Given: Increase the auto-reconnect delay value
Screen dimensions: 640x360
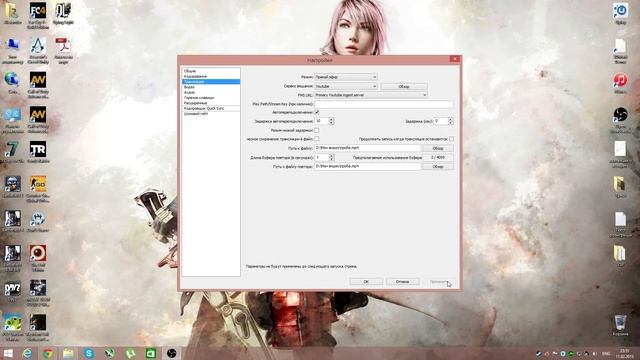Looking at the screenshot, I should 331,119.
